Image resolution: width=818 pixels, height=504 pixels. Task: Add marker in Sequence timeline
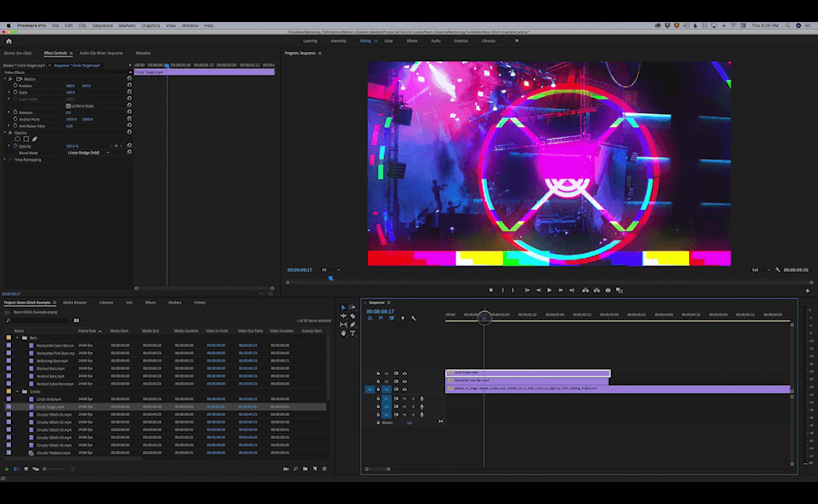402,318
